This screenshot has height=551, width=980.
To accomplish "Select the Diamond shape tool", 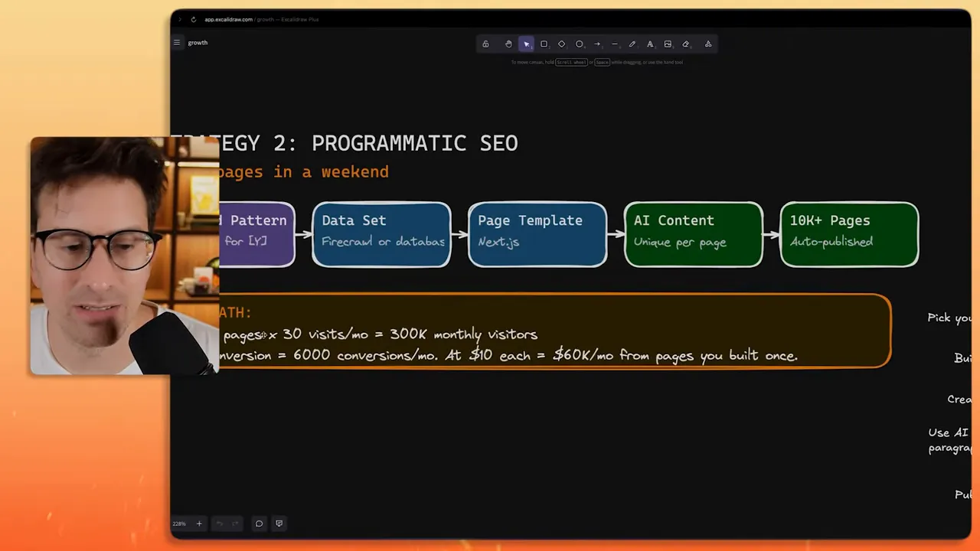I will coord(561,44).
